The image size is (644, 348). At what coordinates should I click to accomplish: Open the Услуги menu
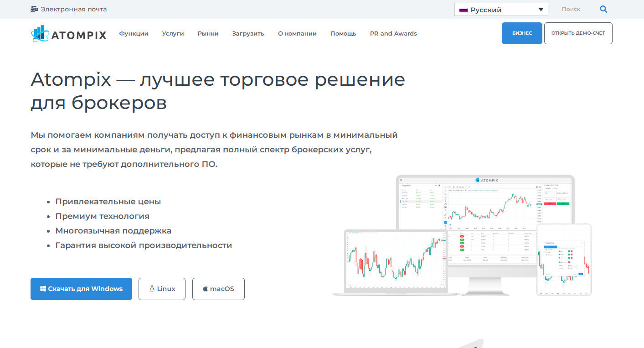tap(173, 34)
